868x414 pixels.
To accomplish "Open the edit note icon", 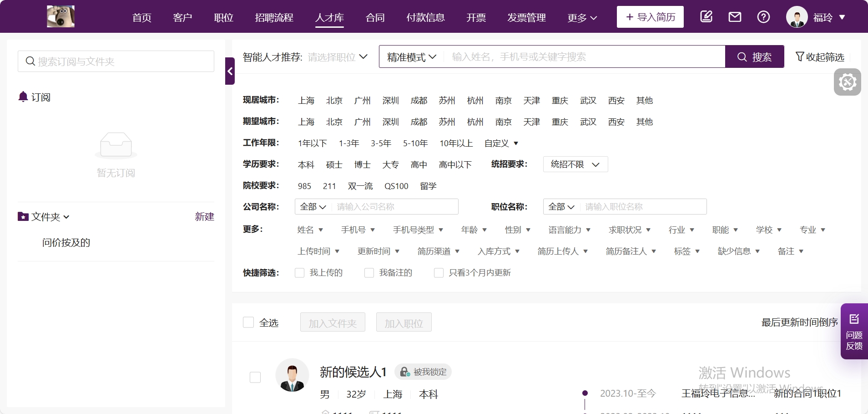I will [x=706, y=17].
